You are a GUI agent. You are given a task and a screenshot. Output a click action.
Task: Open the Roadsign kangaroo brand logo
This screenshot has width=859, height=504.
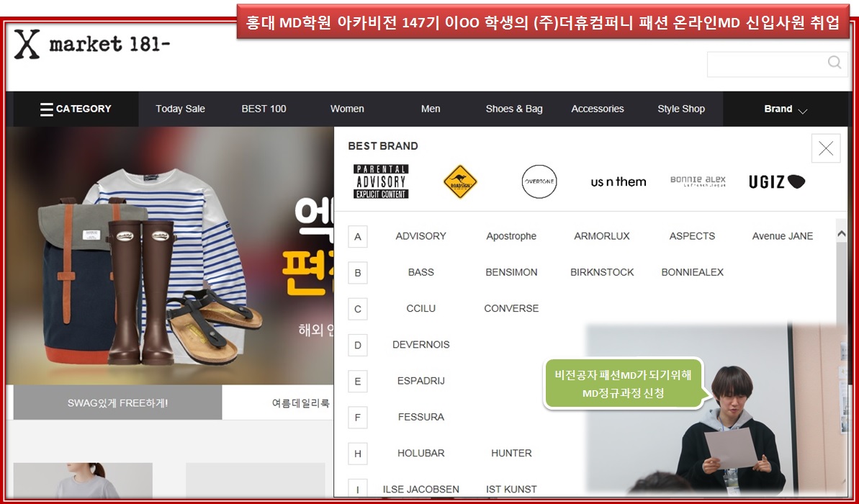(460, 181)
